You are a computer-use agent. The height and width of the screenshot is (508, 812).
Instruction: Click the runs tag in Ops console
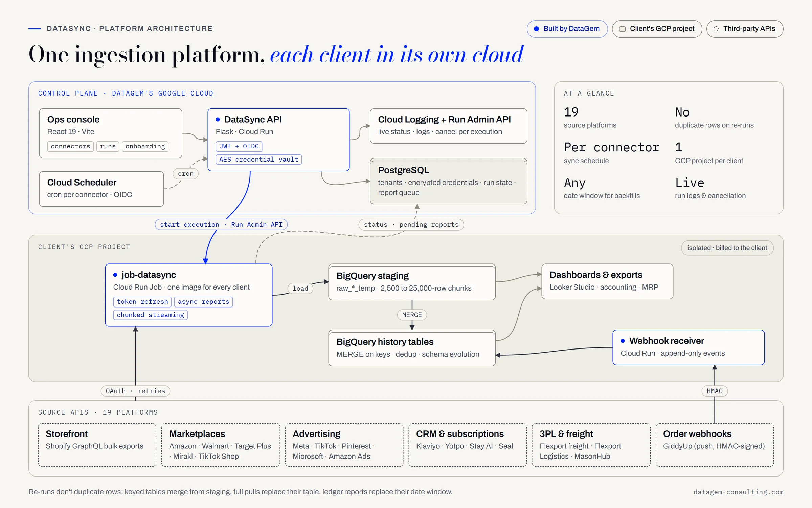(108, 146)
